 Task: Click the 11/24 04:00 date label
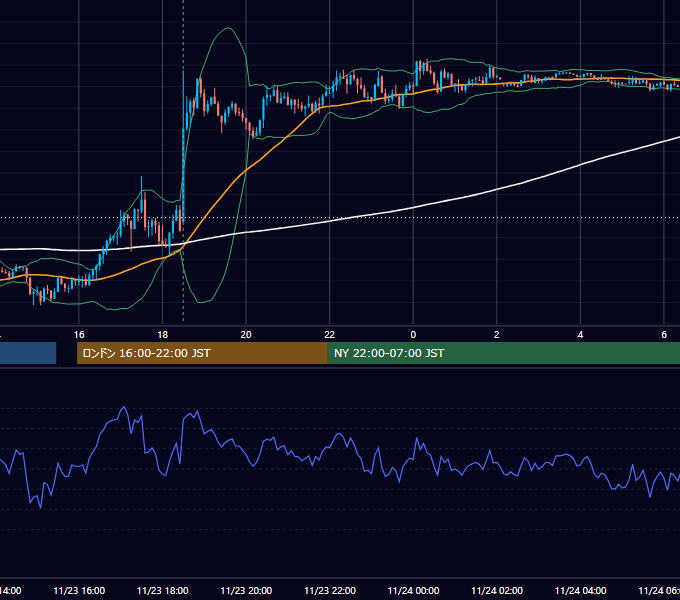coord(580,590)
